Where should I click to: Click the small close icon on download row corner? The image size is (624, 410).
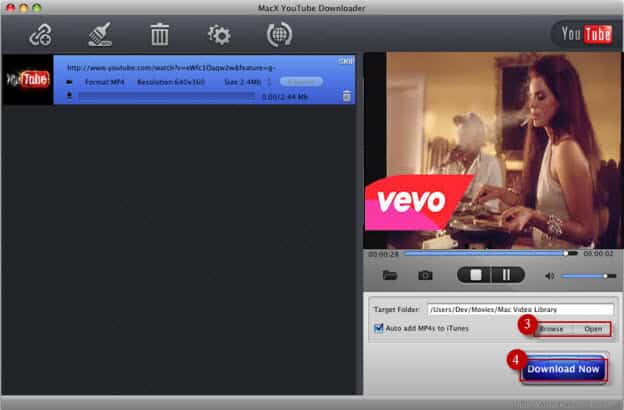click(346, 61)
